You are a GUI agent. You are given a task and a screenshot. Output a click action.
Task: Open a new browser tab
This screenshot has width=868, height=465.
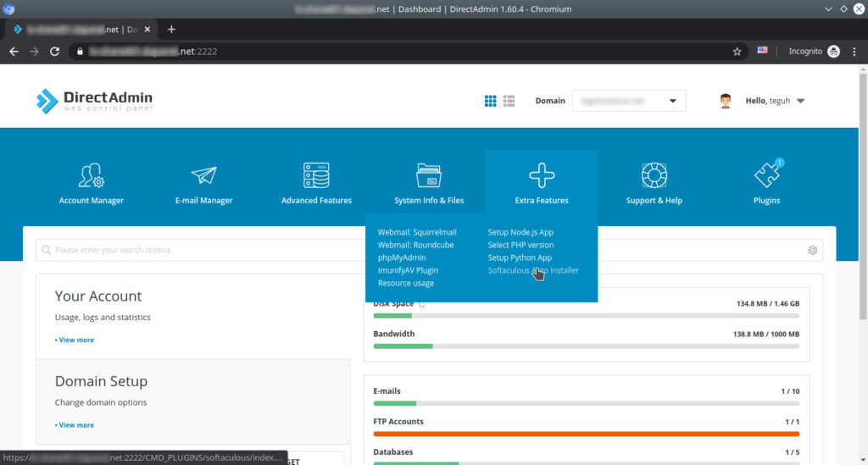171,30
